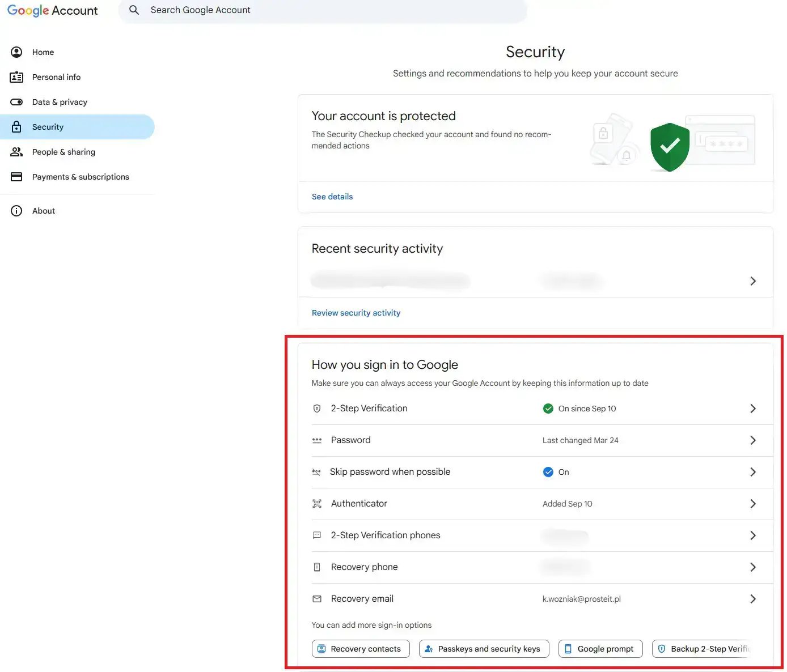
Task: Open Password settings via its chevron arrow
Action: point(752,440)
